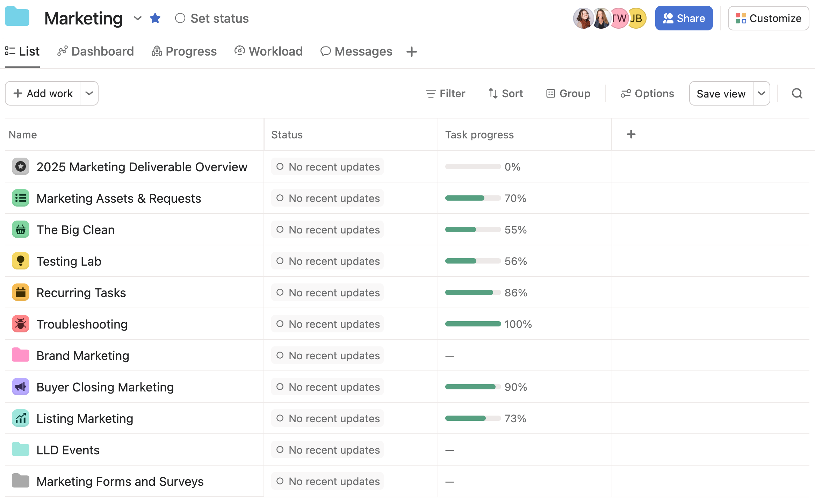Click the Customize button
This screenshot has height=504, width=815.
coord(768,18)
